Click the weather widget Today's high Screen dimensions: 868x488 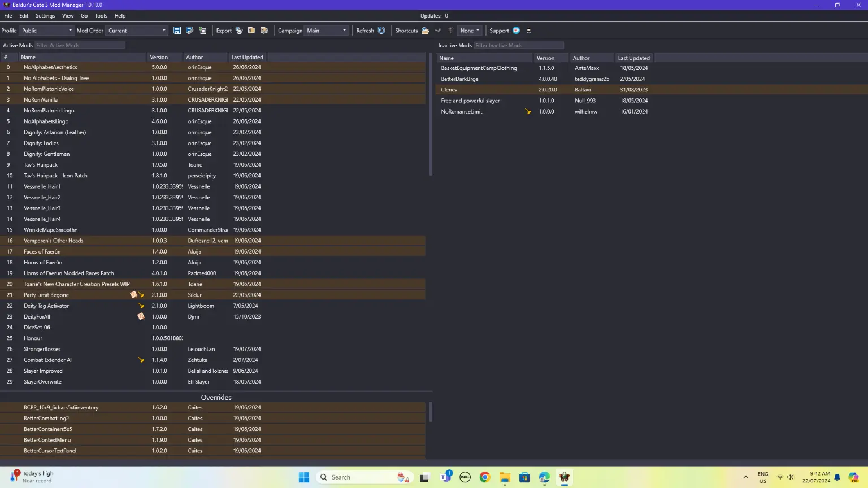click(32, 477)
